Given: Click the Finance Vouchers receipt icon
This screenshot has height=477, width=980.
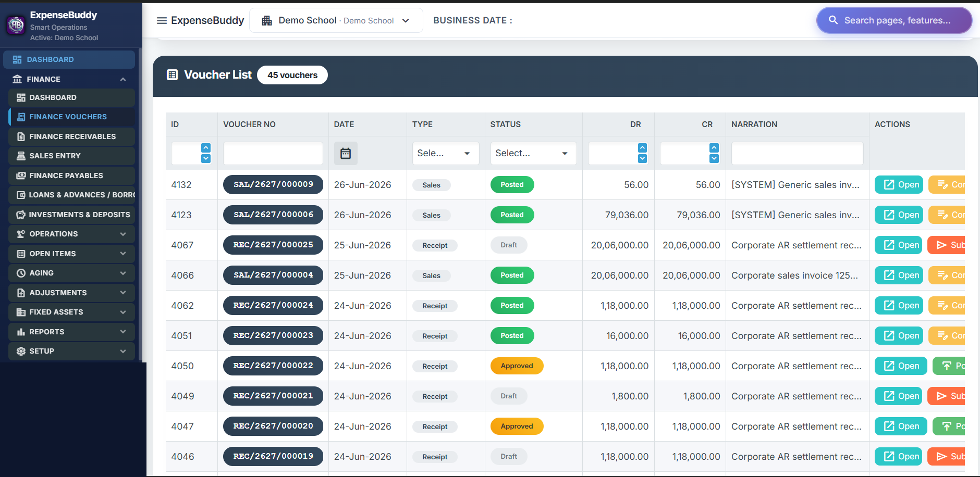Looking at the screenshot, I should point(21,117).
